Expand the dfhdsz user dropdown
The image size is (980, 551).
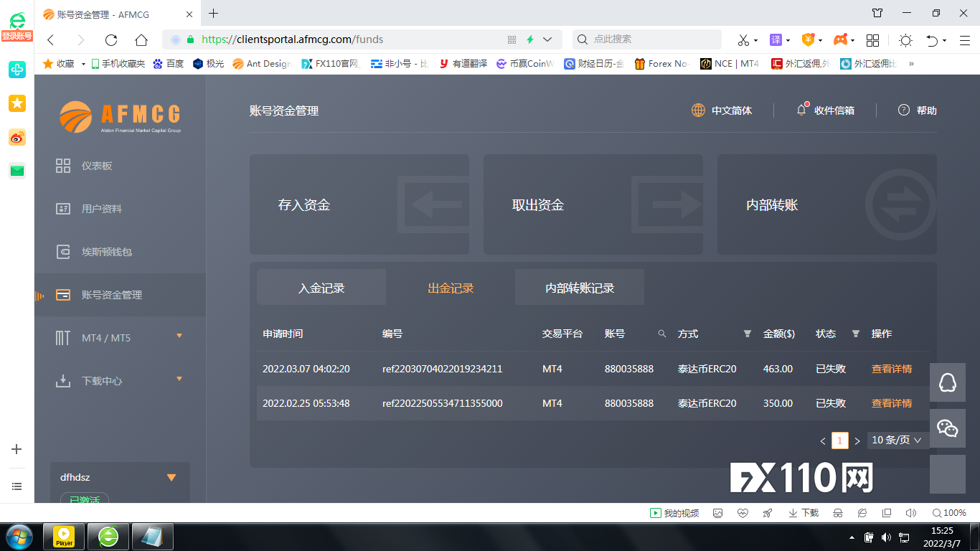(171, 478)
